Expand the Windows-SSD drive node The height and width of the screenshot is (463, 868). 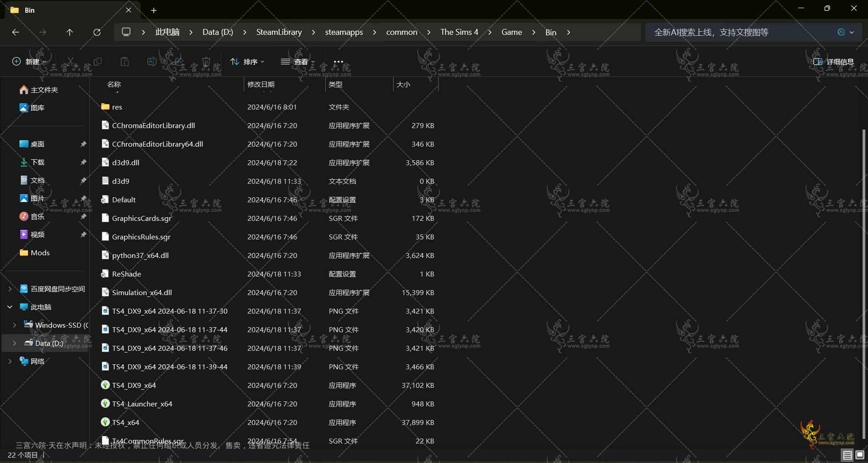tap(14, 325)
